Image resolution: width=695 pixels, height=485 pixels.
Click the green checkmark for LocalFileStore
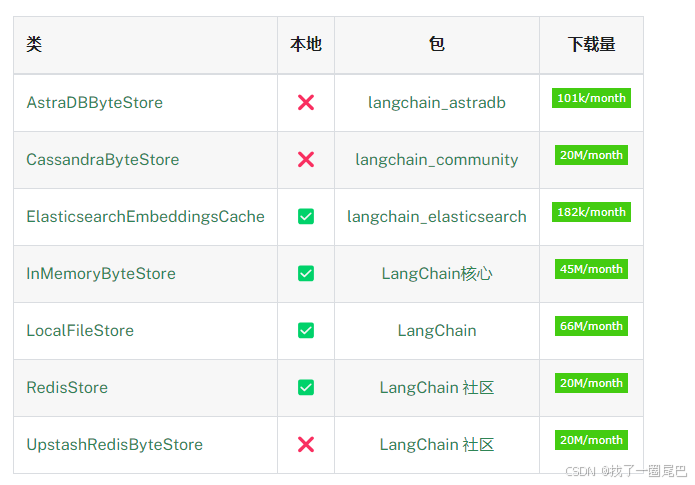[306, 330]
